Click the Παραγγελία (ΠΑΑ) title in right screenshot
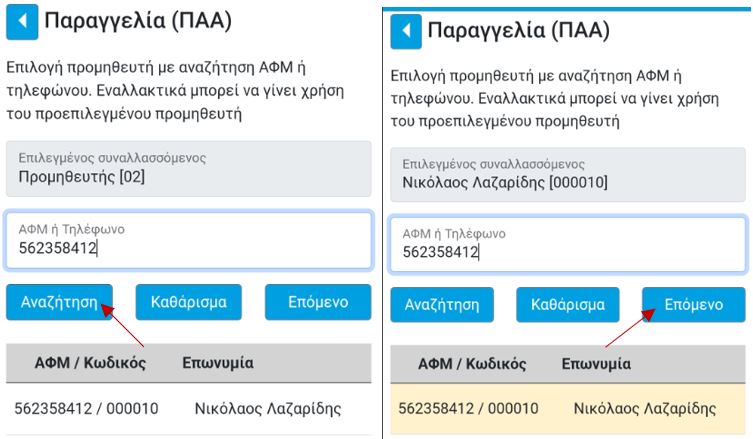The height and width of the screenshot is (439, 753). click(x=518, y=31)
